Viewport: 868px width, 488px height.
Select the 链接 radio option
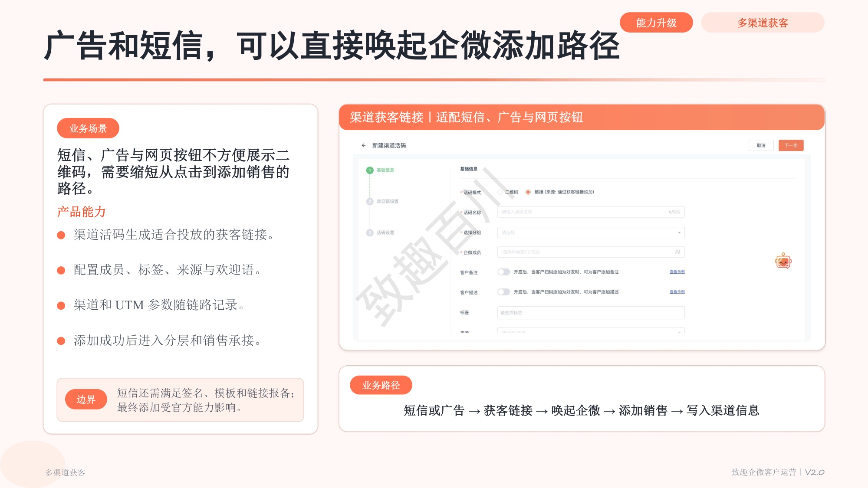pyautogui.click(x=528, y=192)
